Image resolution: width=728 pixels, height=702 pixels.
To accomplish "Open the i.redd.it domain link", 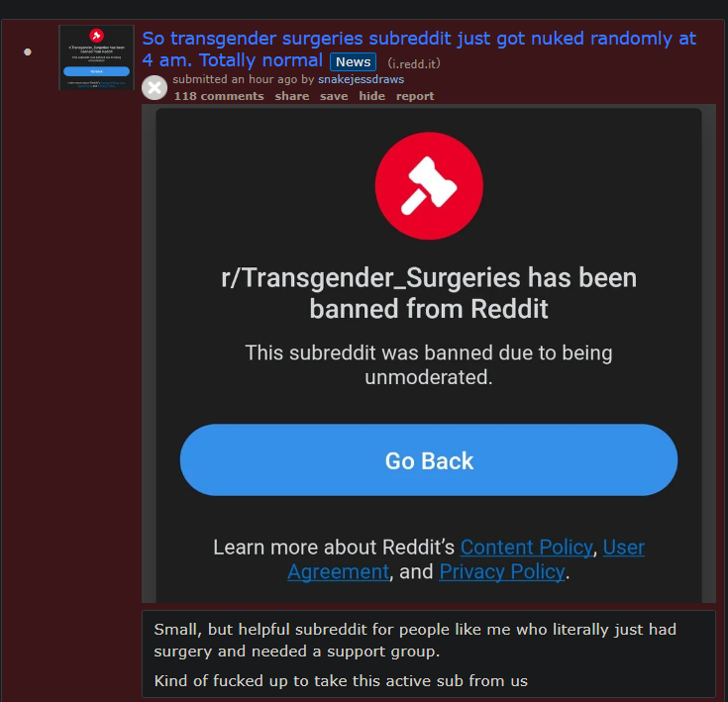I will tap(414, 63).
